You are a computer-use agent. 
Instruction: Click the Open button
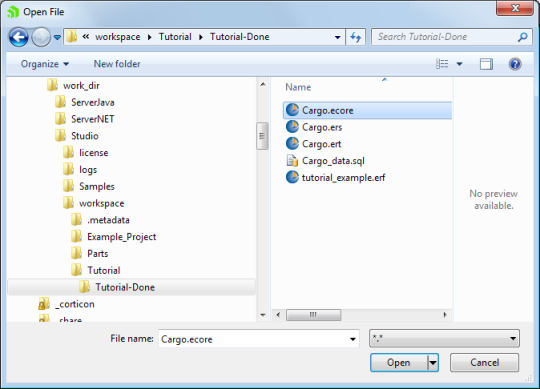[399, 362]
